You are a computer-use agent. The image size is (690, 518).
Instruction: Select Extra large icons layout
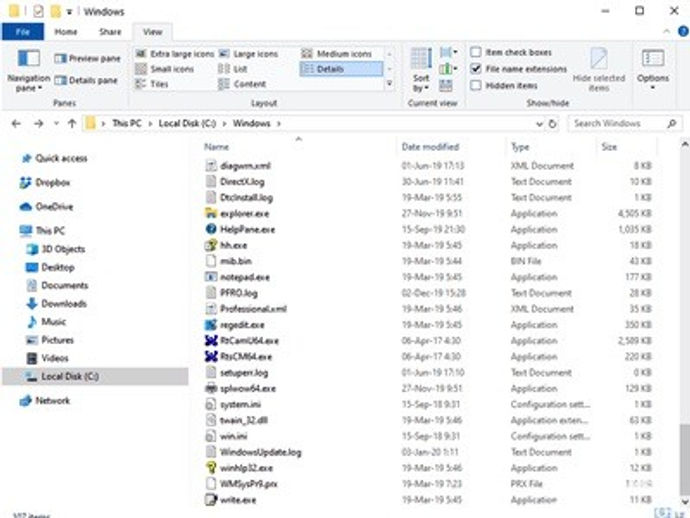click(175, 54)
